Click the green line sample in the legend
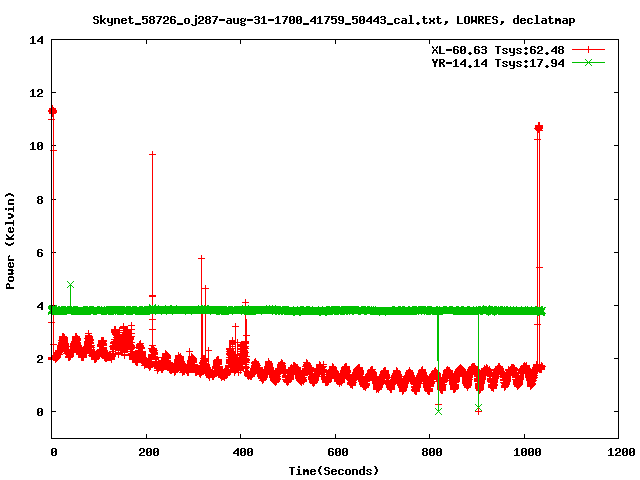 tap(588, 62)
